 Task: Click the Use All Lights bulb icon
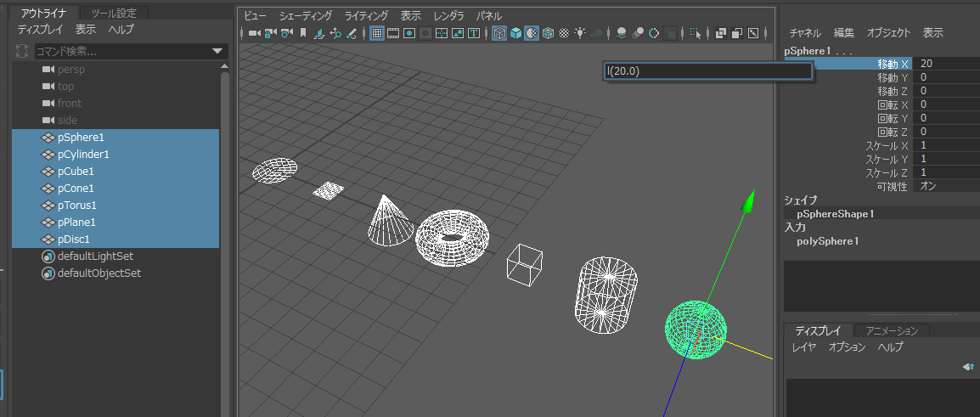pos(580,32)
